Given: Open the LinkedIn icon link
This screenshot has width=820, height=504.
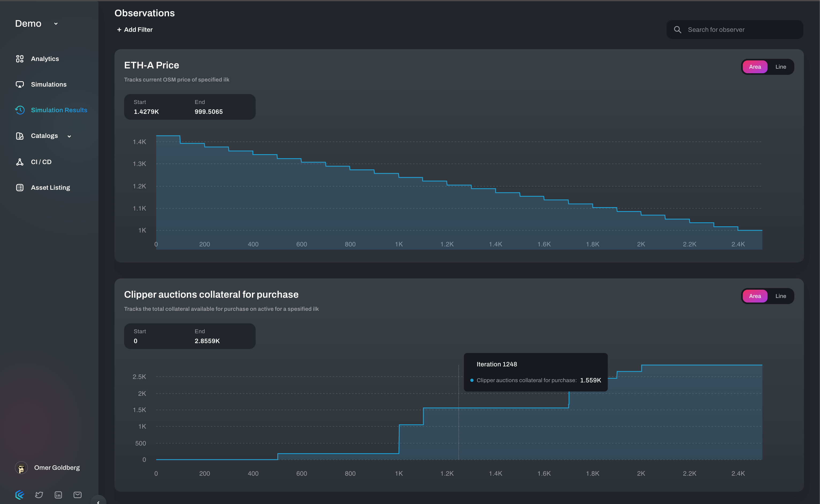Looking at the screenshot, I should (x=58, y=495).
